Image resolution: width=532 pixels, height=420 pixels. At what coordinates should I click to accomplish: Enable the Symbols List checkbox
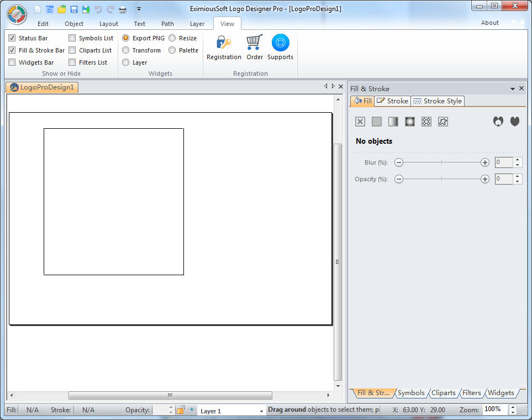click(x=72, y=38)
